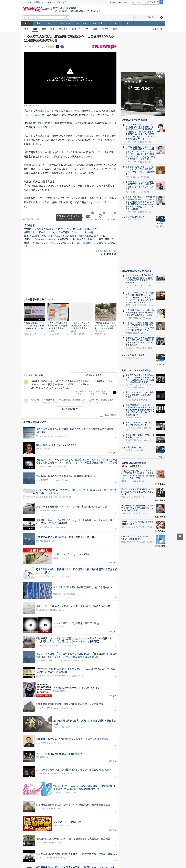The image size is (186, 868).
Task: Open the スポーツ category
Action: 76,29
